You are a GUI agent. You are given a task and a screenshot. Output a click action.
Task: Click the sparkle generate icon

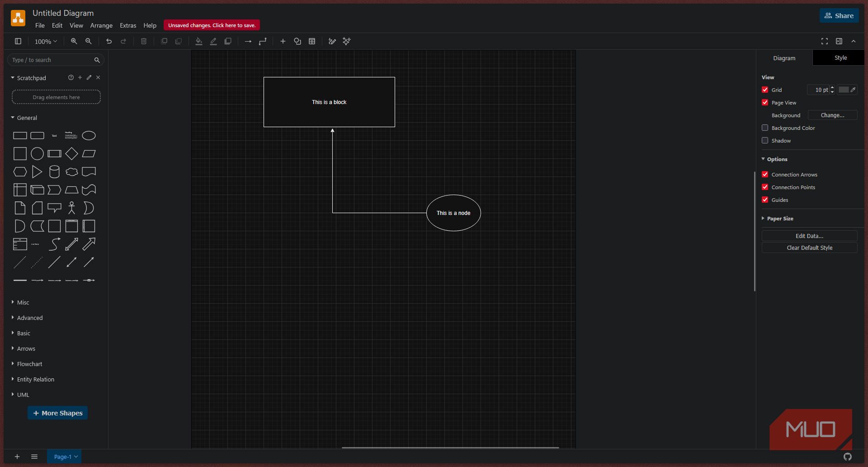[347, 41]
